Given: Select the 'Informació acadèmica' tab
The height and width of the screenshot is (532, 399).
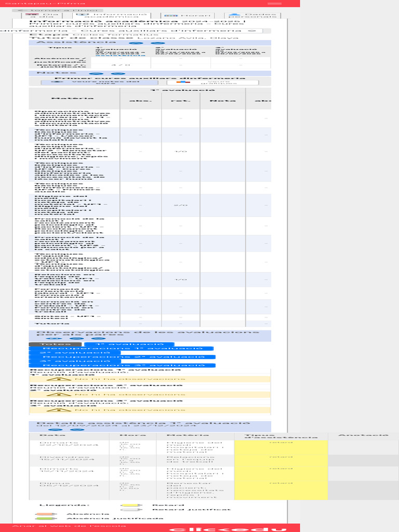Looking at the screenshot, I should tap(111, 16).
